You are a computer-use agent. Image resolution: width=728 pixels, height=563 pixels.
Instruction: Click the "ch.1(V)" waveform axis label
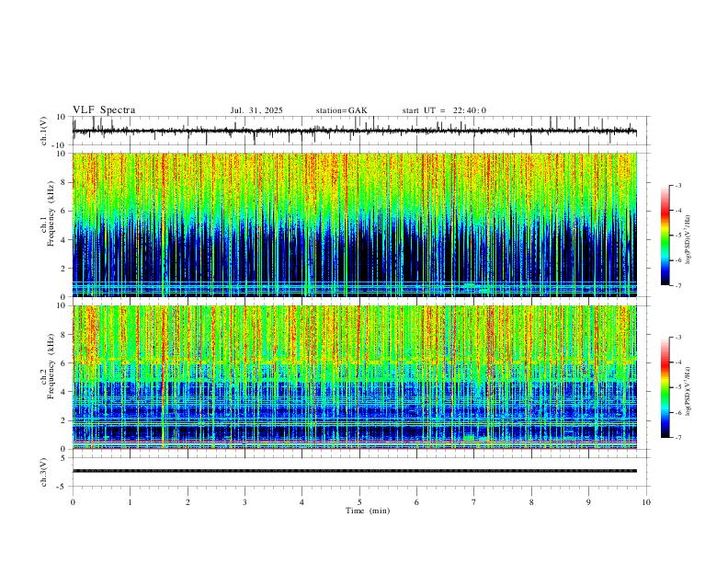coord(44,131)
